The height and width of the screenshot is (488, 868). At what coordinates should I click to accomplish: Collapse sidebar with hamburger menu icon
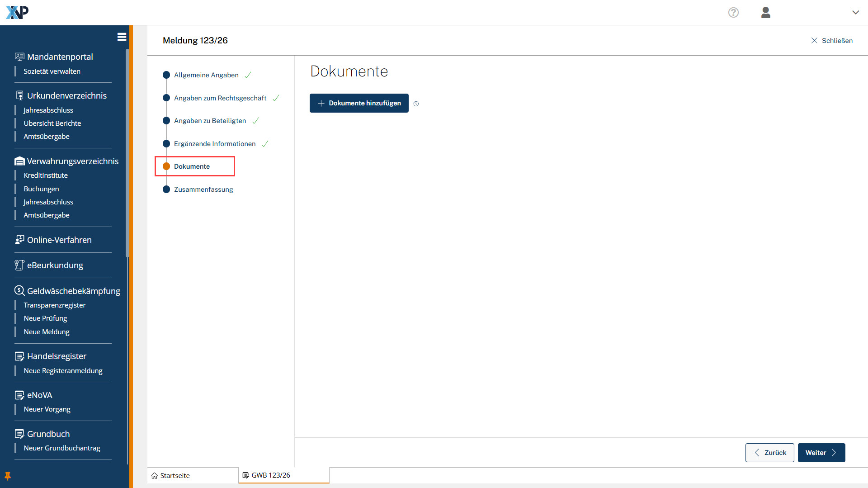[122, 37]
